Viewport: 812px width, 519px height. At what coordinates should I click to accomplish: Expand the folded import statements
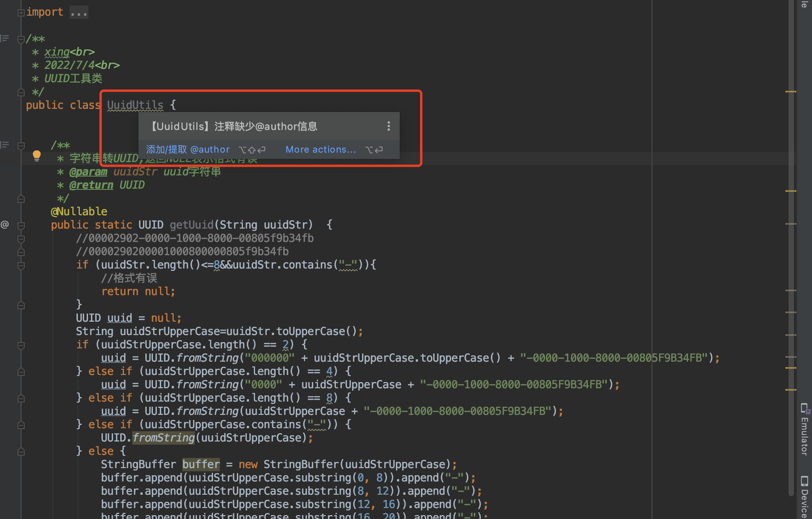[21, 13]
